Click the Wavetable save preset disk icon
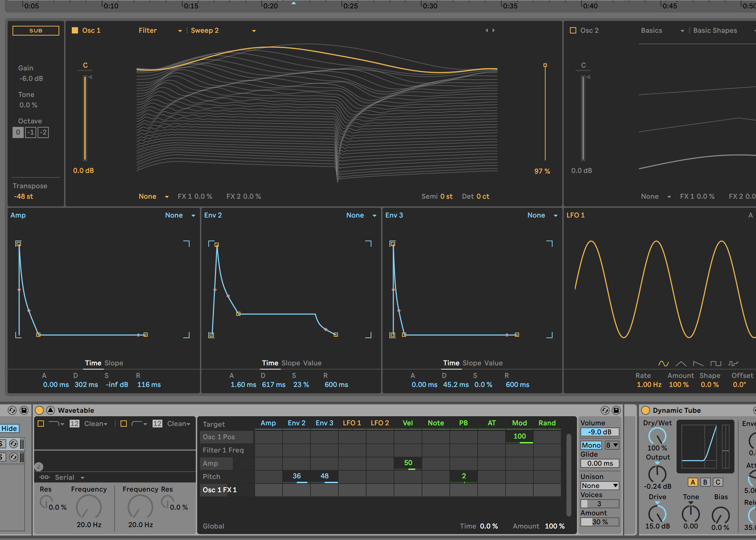The image size is (756, 540). [x=616, y=410]
